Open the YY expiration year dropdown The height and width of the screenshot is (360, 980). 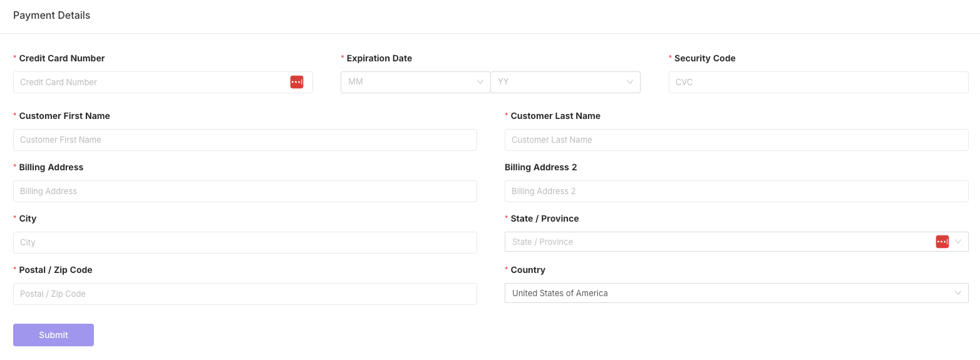(x=565, y=82)
